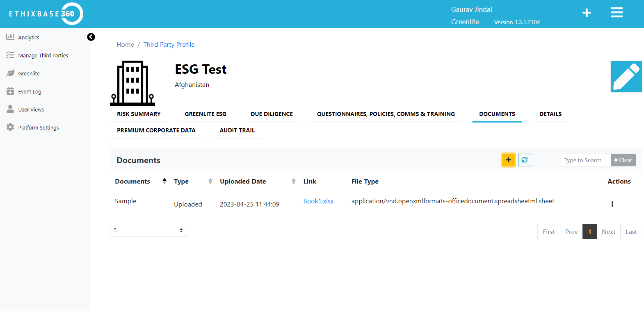Viewport: 644px width, 311px height.
Task: Click the ESG Test title
Action: click(x=201, y=69)
